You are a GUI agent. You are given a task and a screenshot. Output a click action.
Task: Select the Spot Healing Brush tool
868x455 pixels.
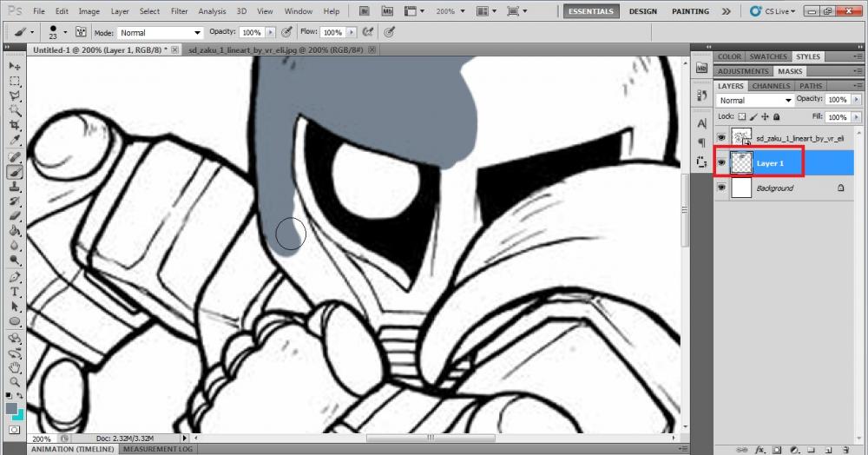click(15, 158)
